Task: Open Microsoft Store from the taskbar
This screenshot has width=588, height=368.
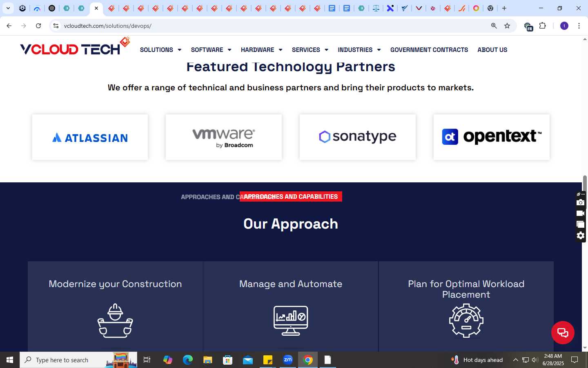Action: pos(228,360)
